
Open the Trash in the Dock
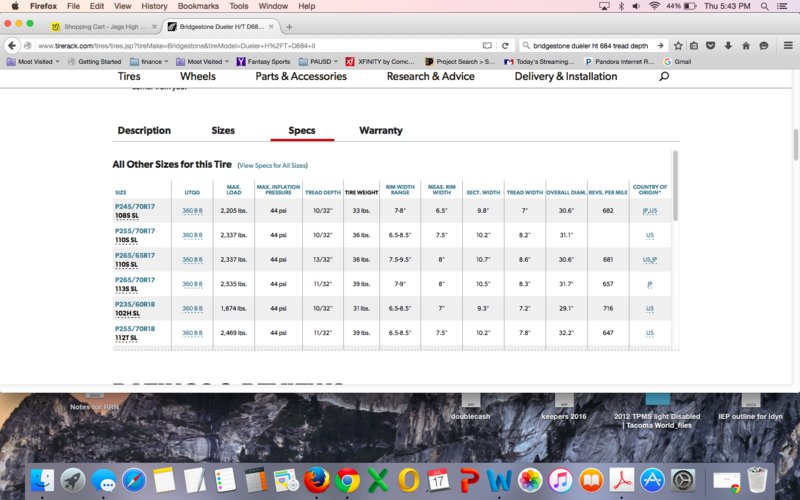pyautogui.click(x=757, y=480)
